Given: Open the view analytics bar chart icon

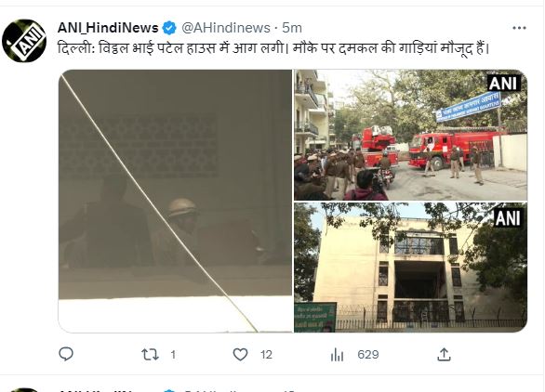Looking at the screenshot, I should (x=337, y=355).
